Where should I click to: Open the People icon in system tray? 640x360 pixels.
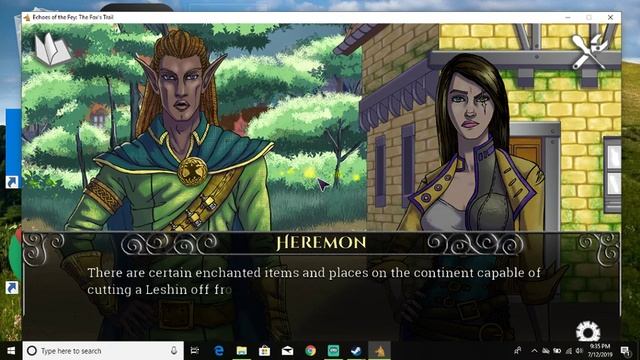518,351
